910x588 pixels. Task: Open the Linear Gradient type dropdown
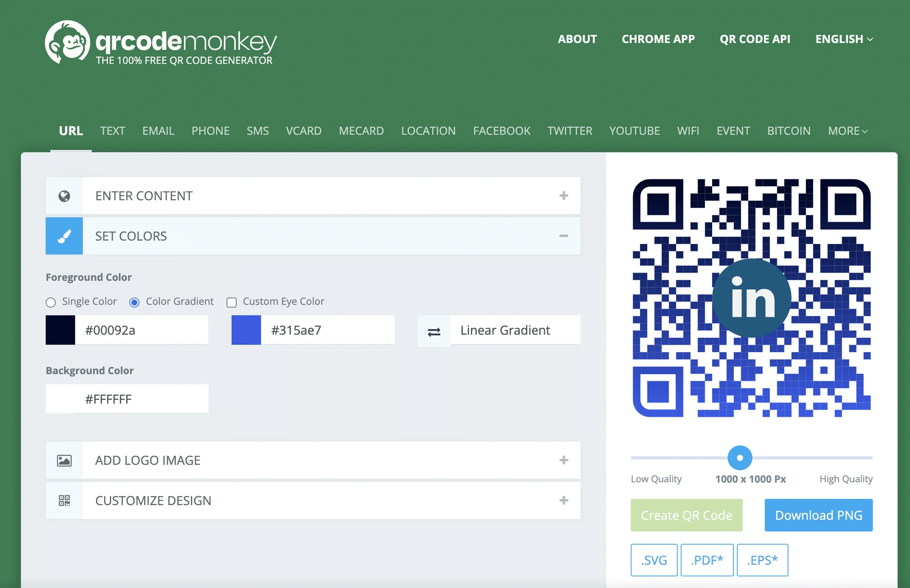(x=515, y=330)
